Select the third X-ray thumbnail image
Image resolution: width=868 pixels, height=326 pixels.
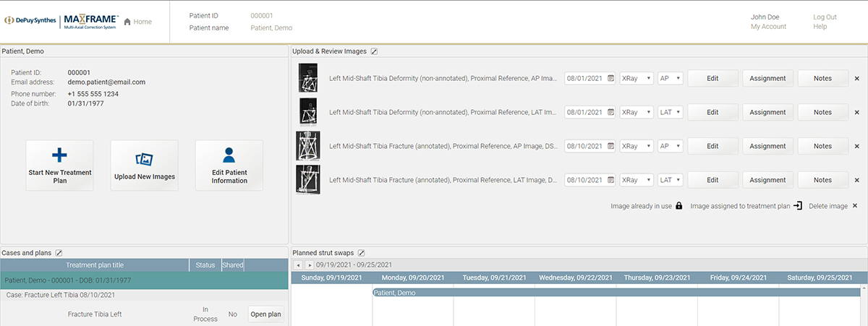point(307,146)
